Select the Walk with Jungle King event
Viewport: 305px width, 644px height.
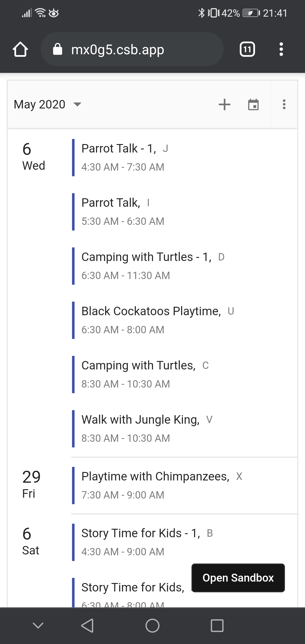tap(140, 428)
